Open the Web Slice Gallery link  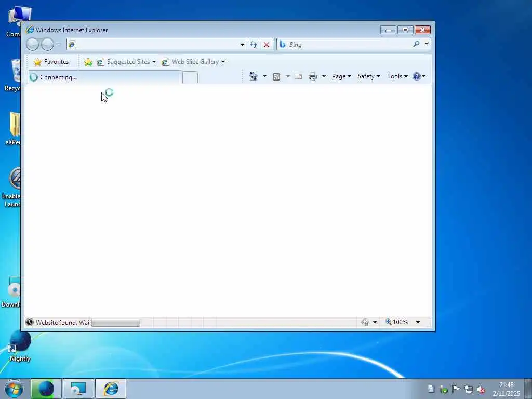tap(193, 62)
